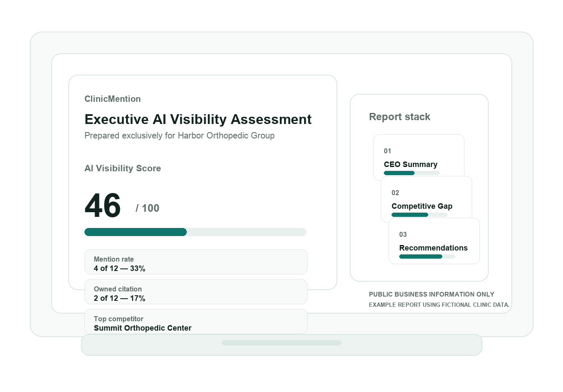Open the 02 Competitive Gap report card

pyautogui.click(x=427, y=199)
